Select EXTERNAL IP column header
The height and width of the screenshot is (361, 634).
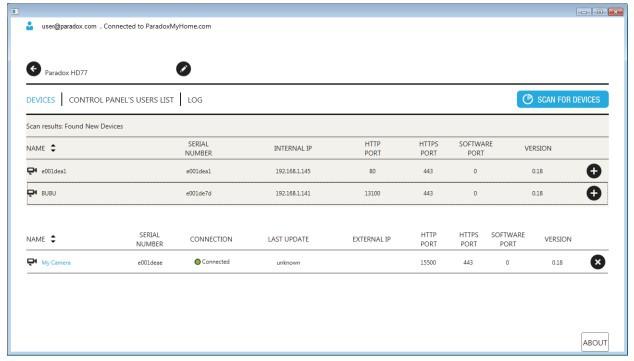(x=372, y=239)
